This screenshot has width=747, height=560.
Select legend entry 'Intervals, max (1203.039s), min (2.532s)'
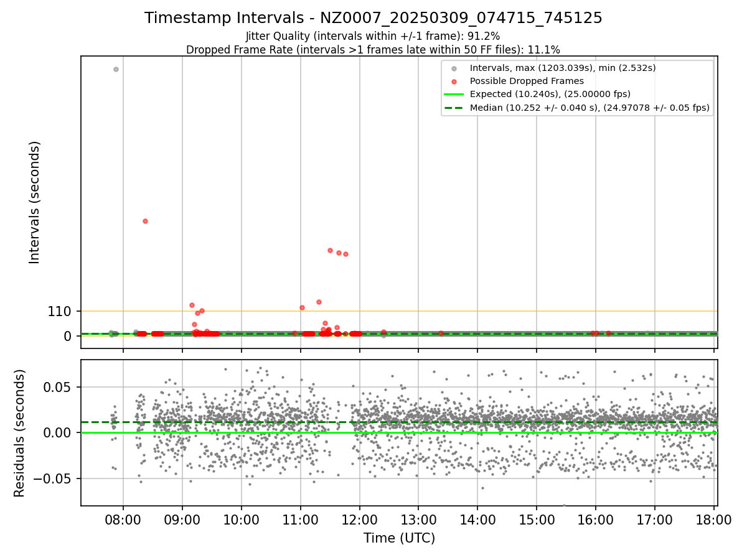(563, 68)
